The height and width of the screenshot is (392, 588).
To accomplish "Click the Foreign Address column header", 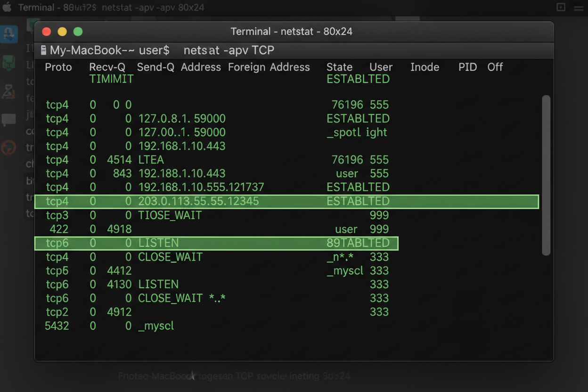I will pyautogui.click(x=269, y=67).
